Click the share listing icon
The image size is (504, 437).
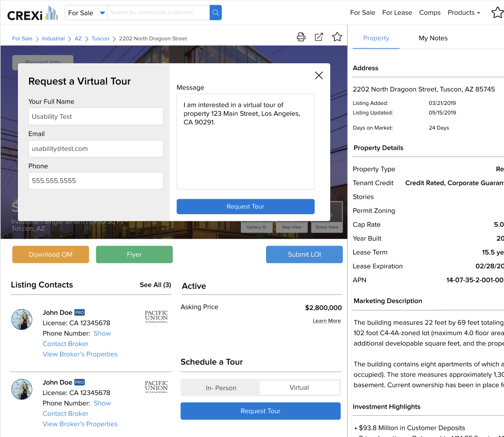tap(319, 37)
